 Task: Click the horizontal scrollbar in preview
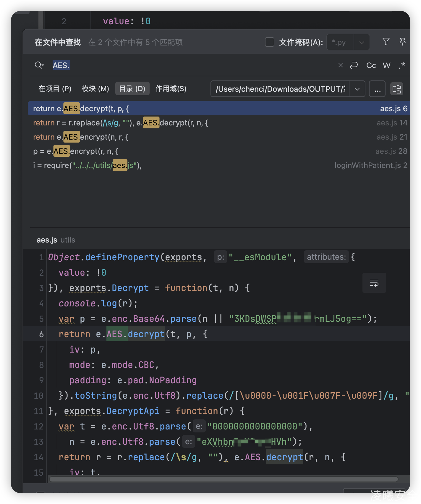coord(224,479)
